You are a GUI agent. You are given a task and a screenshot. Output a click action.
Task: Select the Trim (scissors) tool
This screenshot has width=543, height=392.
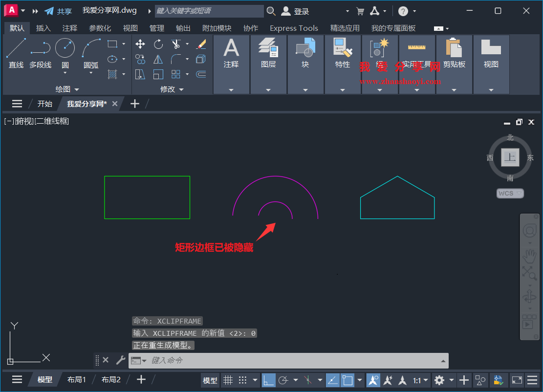click(x=176, y=44)
